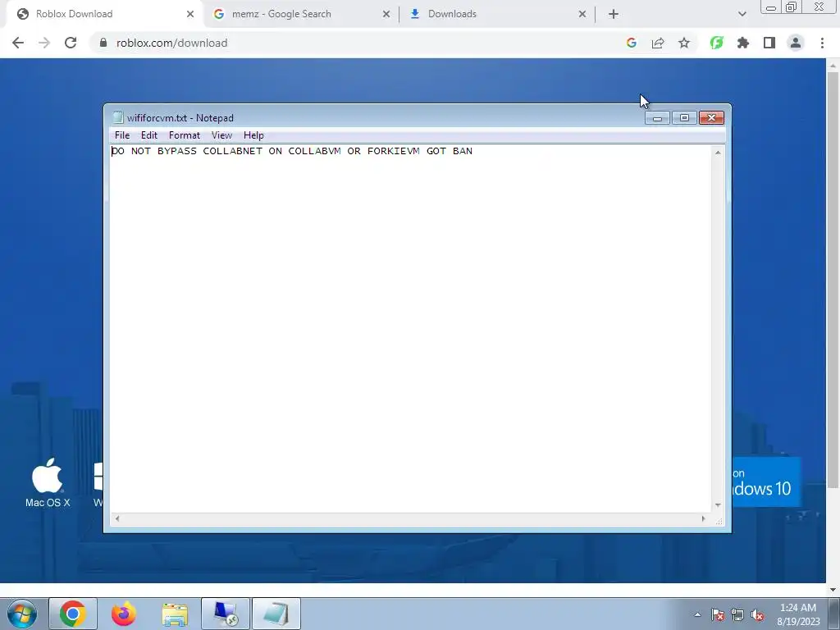Open Chrome three-dot menu
This screenshot has width=840, height=630.
[x=822, y=43]
